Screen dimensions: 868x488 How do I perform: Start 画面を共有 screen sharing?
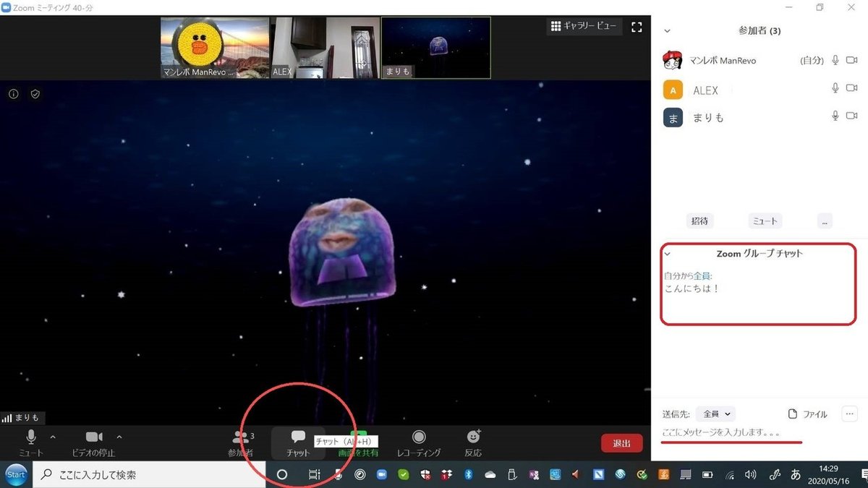359,443
